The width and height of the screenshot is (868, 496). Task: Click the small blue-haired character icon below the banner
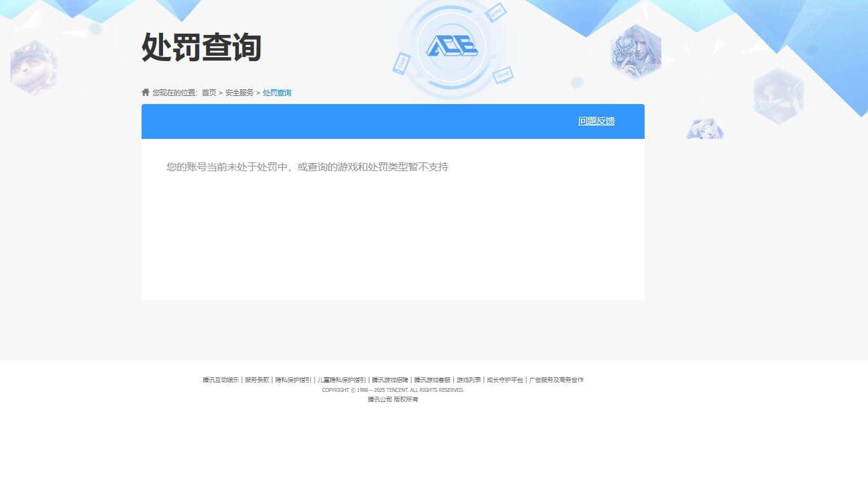704,128
